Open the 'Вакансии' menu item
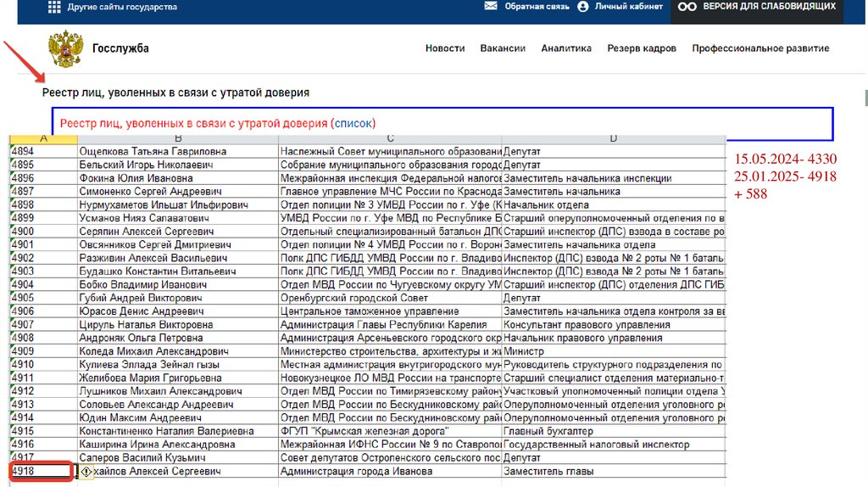The image size is (868, 487). pos(503,48)
